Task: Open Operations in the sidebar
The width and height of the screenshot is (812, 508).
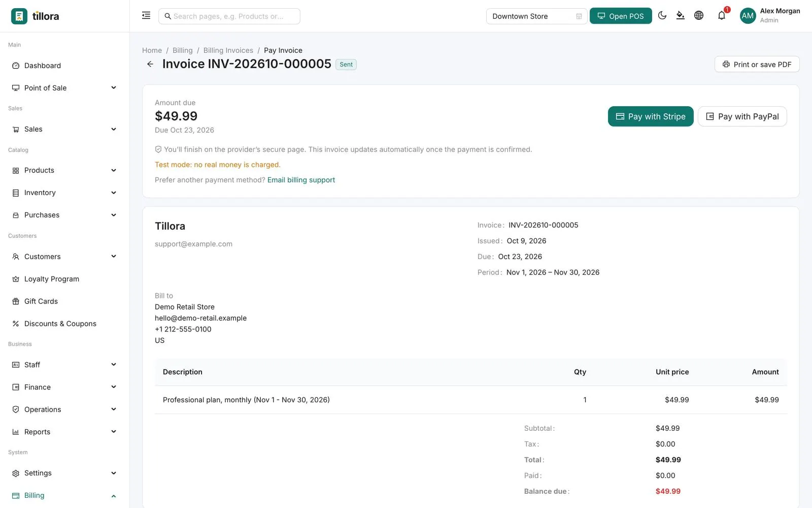Action: click(x=64, y=409)
